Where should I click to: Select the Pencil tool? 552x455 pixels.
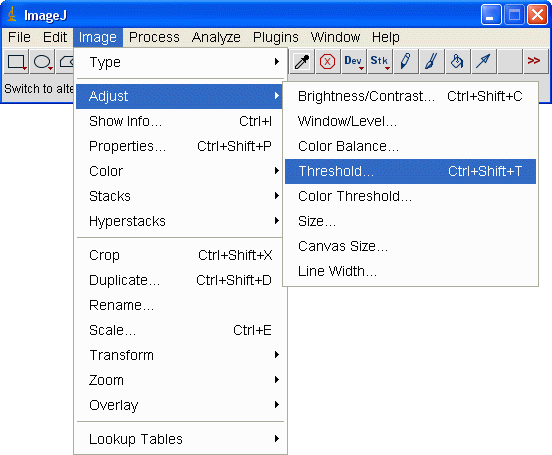point(406,62)
